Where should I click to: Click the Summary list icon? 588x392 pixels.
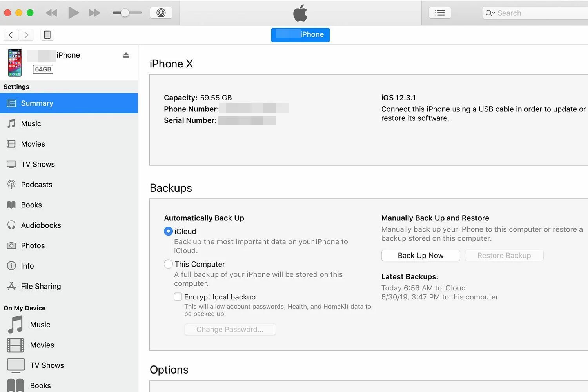[12, 103]
